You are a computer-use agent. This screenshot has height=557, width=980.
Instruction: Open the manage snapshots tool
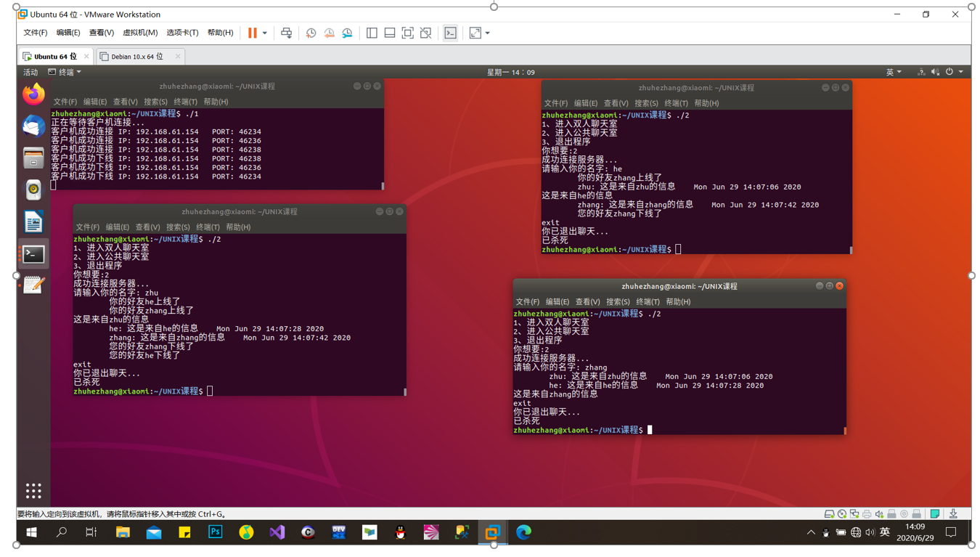coord(346,33)
